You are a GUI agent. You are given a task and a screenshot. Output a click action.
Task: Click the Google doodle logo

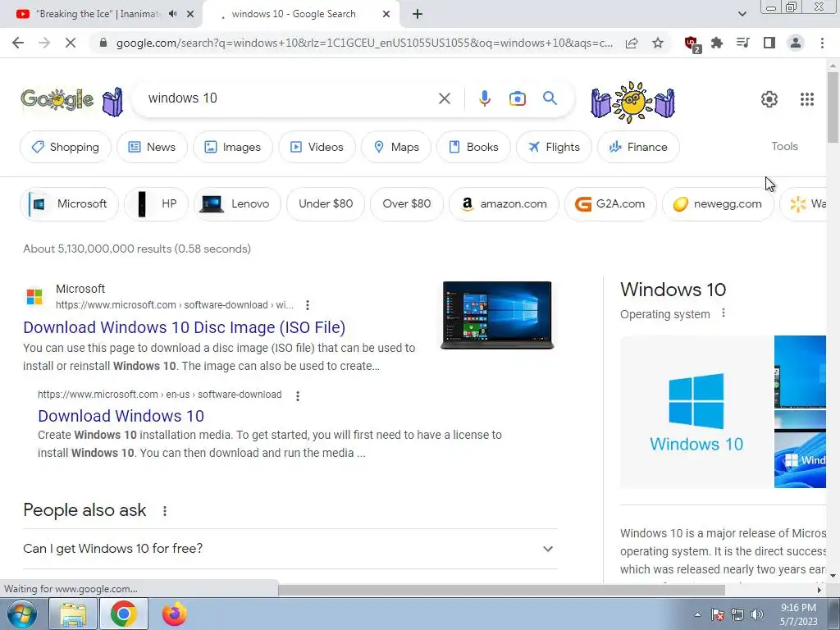coord(57,99)
